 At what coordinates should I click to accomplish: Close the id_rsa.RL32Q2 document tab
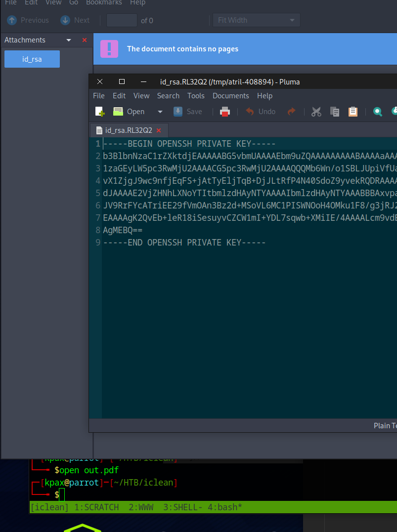coord(159,130)
